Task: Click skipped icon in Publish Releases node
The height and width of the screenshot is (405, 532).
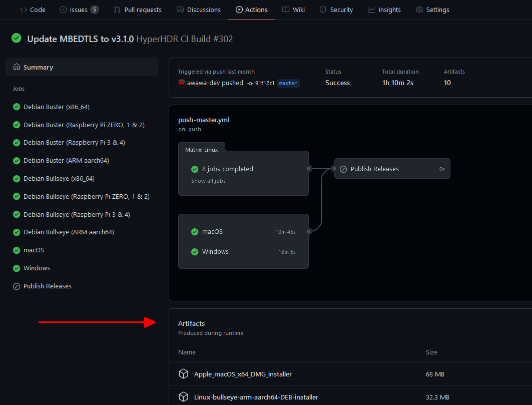Action: 343,169
